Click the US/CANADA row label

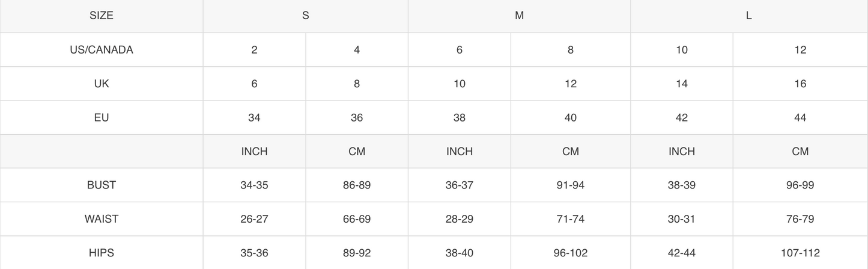tap(102, 50)
